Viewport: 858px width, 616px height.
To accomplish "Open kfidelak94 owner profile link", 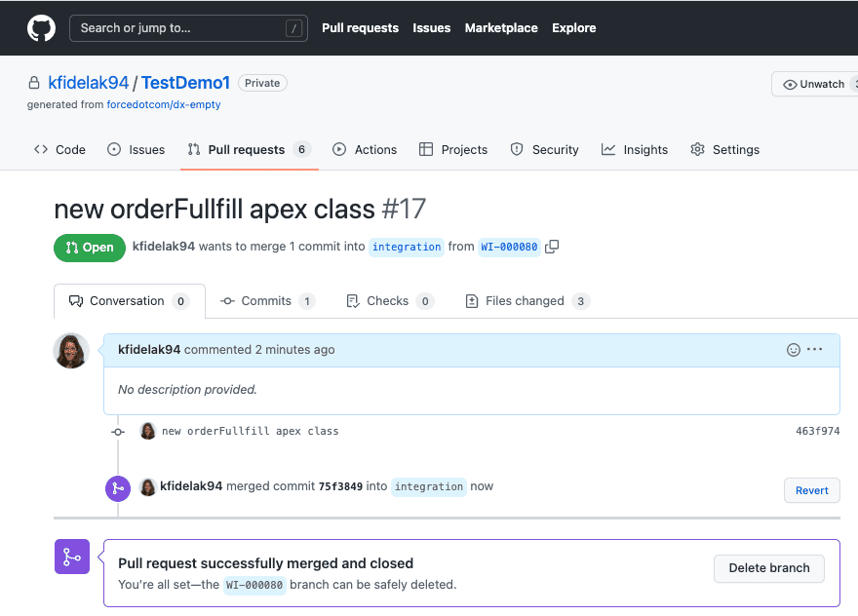I will pyautogui.click(x=89, y=83).
